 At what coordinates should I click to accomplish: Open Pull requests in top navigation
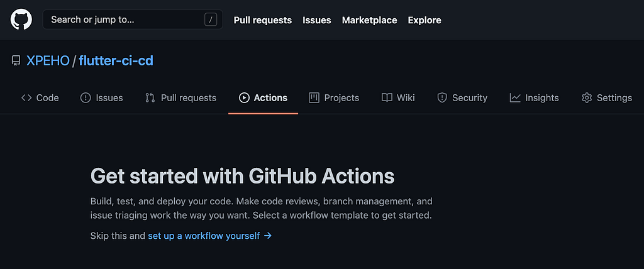(x=262, y=20)
